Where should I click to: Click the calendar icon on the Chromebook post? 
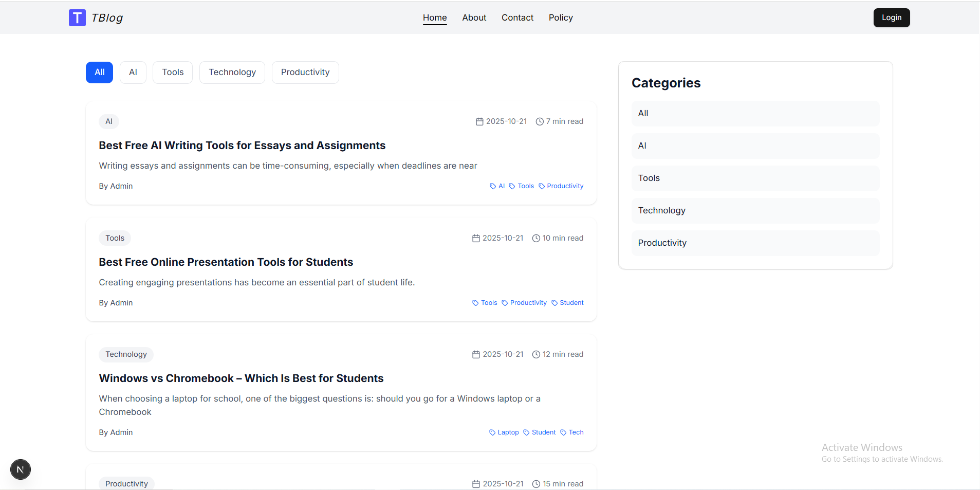click(475, 354)
